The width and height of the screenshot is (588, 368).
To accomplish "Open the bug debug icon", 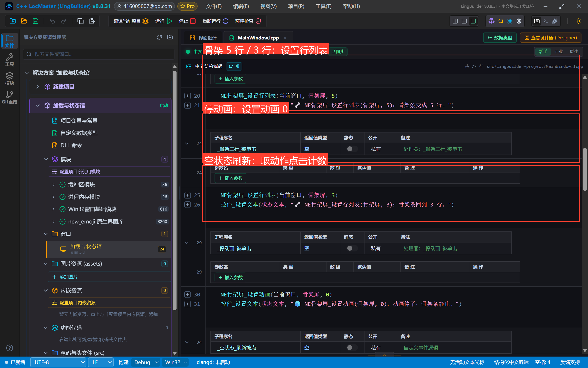I will coord(491,21).
